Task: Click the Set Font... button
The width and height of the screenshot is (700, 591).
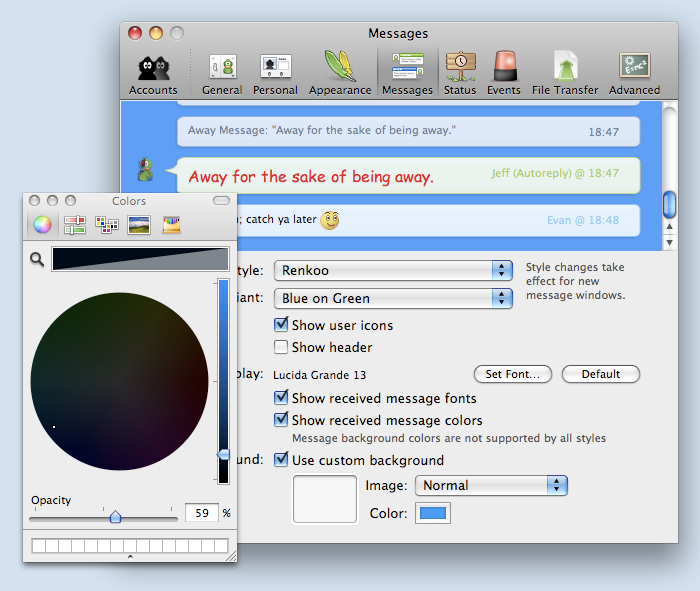Action: [512, 374]
